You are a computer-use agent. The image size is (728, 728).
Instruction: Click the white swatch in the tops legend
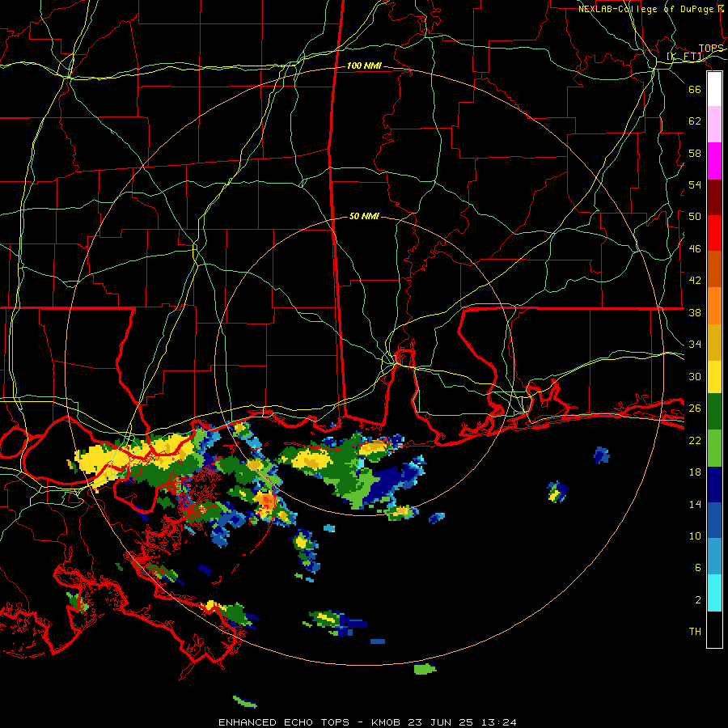point(714,89)
